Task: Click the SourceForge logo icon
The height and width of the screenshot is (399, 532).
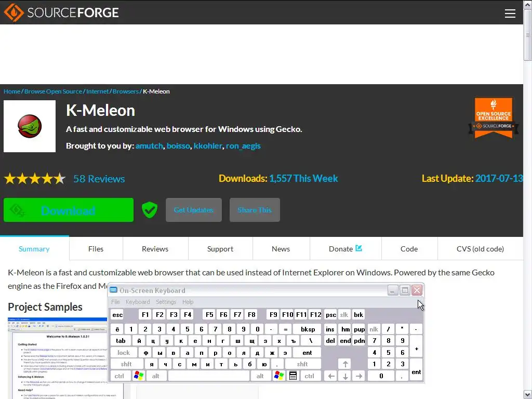Action: pyautogui.click(x=14, y=12)
